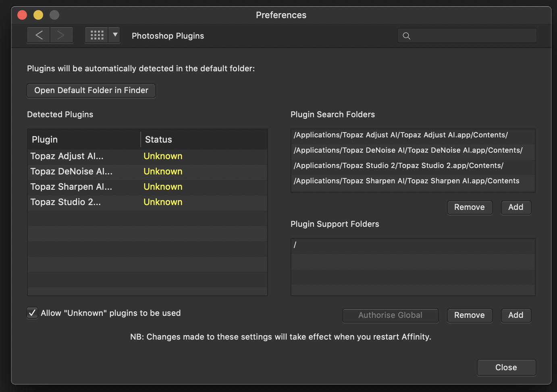This screenshot has height=392, width=557.
Task: Show all preferences grid icon
Action: pyautogui.click(x=97, y=35)
